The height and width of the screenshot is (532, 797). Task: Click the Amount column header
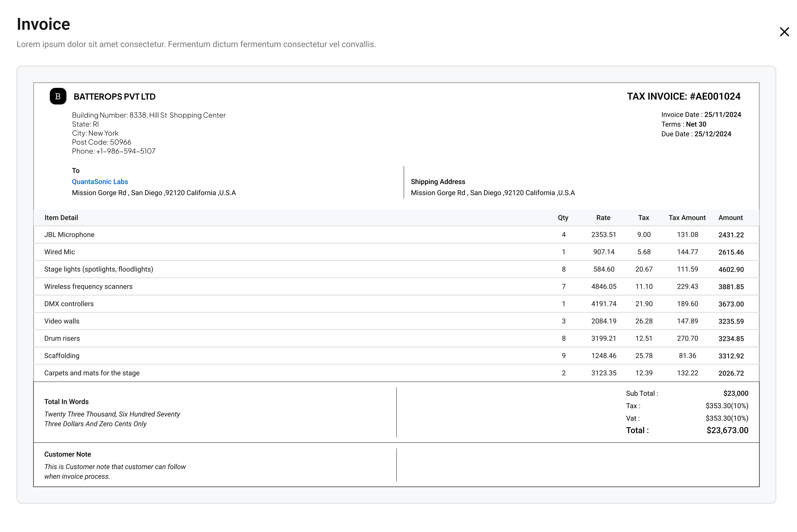[x=731, y=217]
